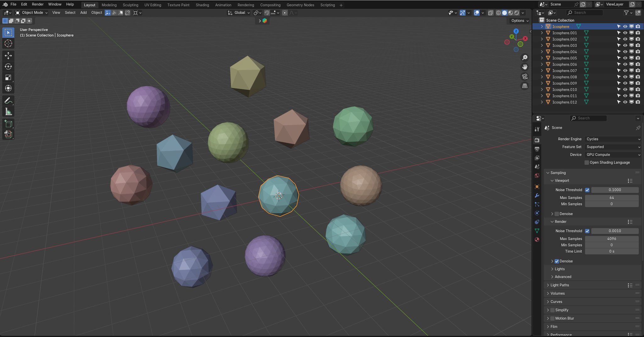The width and height of the screenshot is (644, 337).
Task: Select the Rotate tool in the toolbar
Action: [x=8, y=66]
